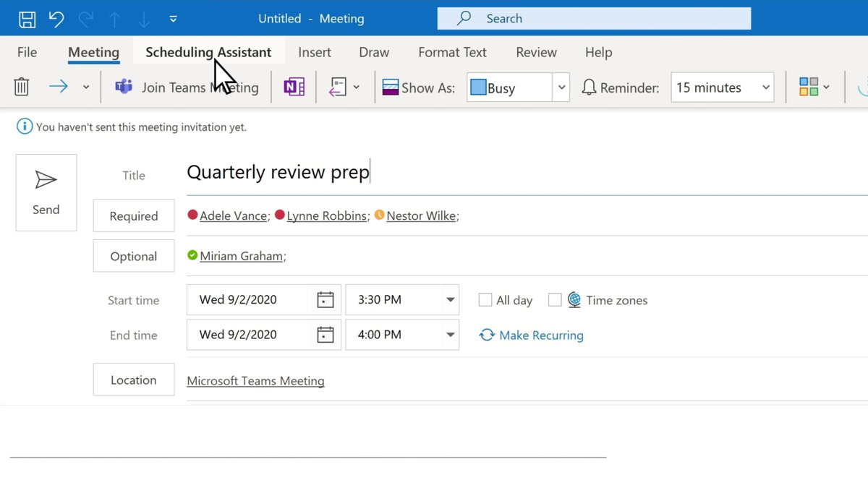Open the Insert ribbon tab
Viewport: 868px width, 488px height.
click(315, 52)
